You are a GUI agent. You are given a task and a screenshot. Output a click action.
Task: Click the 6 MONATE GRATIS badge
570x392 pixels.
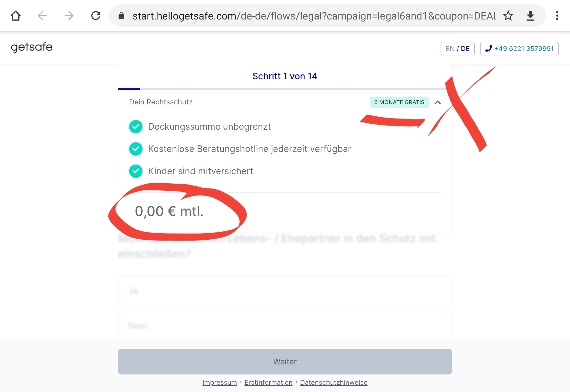(x=399, y=102)
